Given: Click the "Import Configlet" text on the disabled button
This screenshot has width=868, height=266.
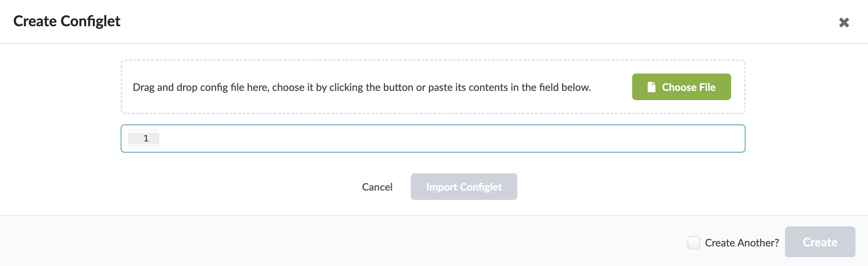Looking at the screenshot, I should [464, 187].
